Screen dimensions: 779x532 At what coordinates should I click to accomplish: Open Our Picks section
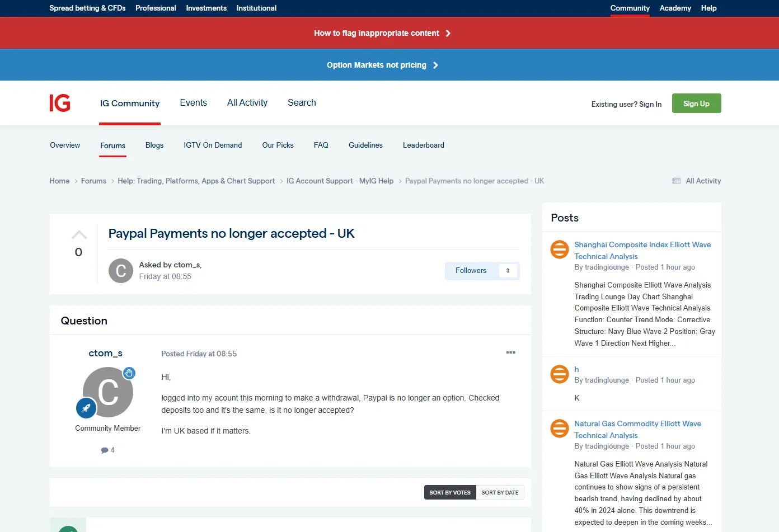click(278, 145)
